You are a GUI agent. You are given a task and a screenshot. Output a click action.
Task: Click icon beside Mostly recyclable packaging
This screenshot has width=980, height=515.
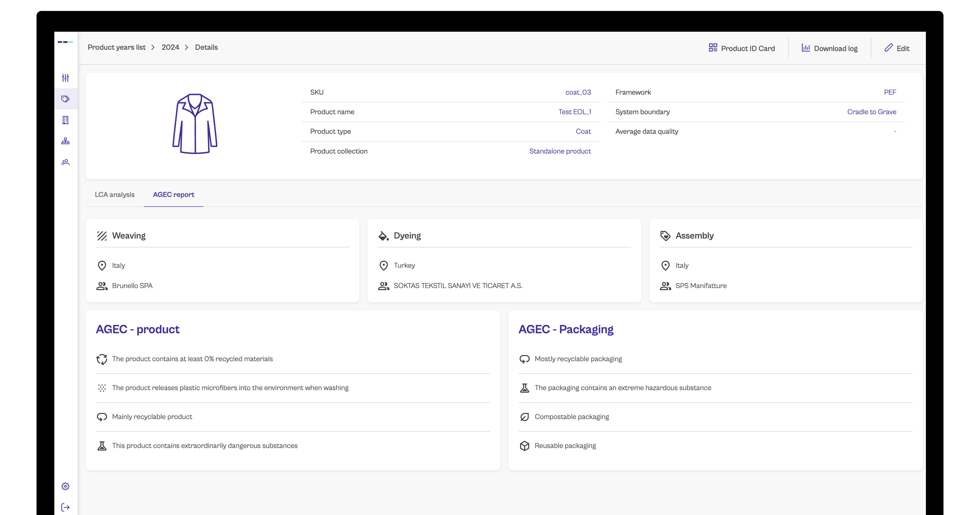point(524,359)
